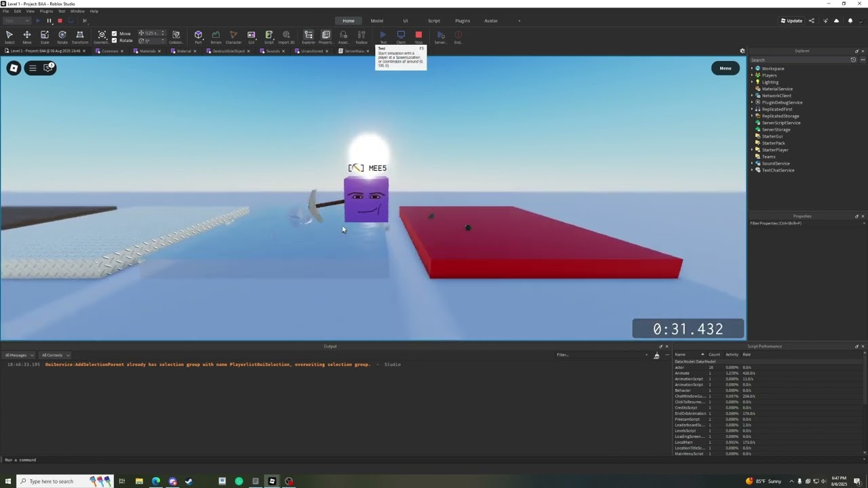The width and height of the screenshot is (868, 488).
Task: Switch to Client view
Action: pyautogui.click(x=401, y=37)
